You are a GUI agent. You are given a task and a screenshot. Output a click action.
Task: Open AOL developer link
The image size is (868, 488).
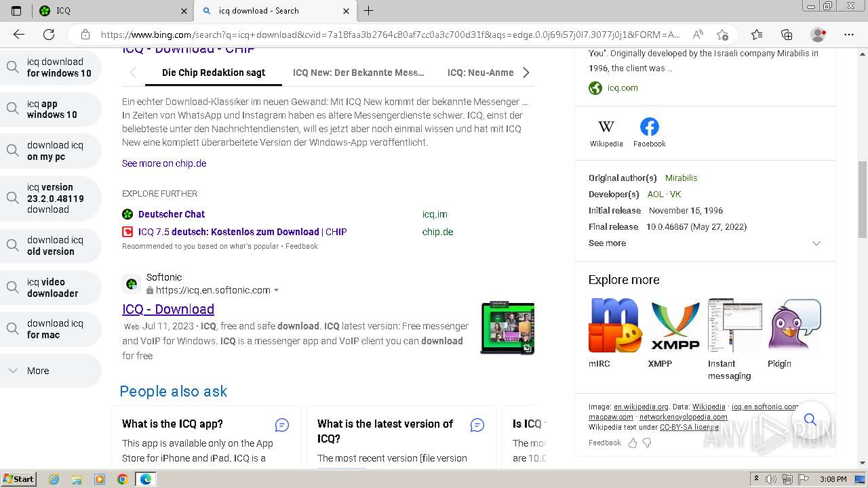click(x=656, y=195)
